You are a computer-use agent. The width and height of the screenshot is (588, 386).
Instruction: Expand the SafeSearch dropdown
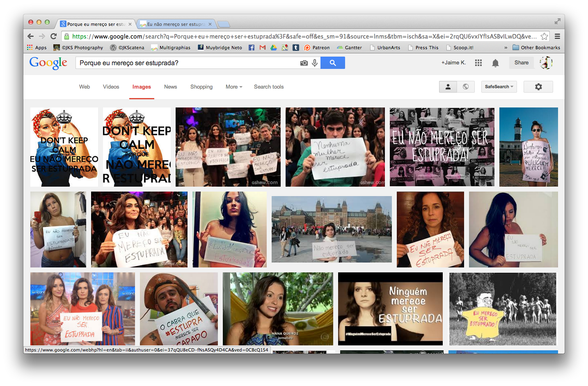[x=499, y=87]
